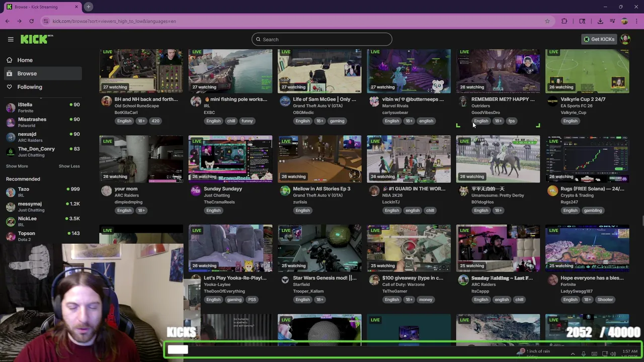Reload the Kick page
This screenshot has height=362, width=644.
(x=31, y=21)
